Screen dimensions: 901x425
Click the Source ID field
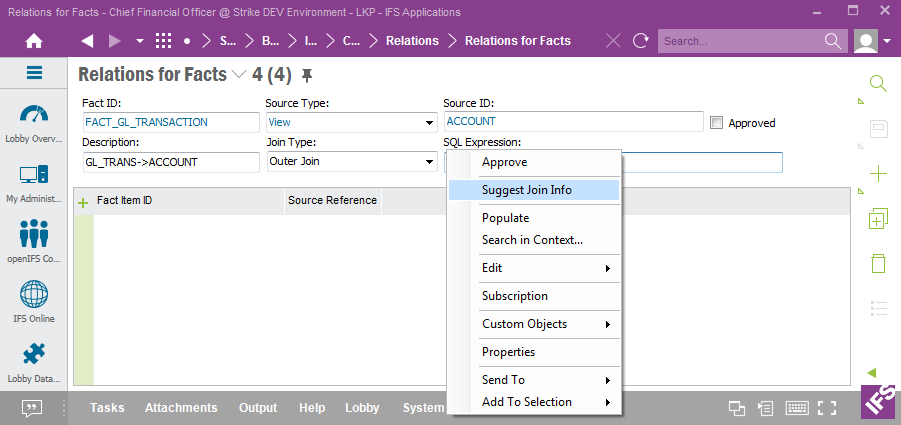coord(573,122)
